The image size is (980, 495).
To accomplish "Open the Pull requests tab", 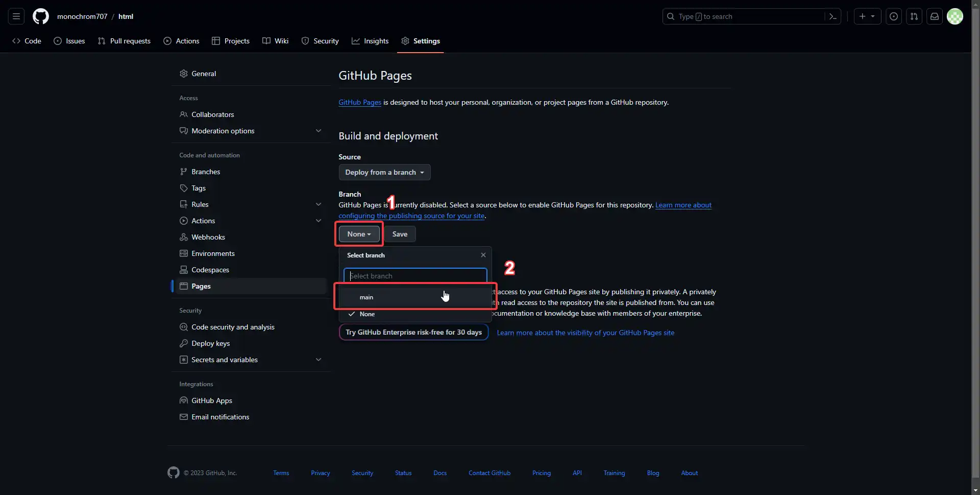I will tap(124, 41).
